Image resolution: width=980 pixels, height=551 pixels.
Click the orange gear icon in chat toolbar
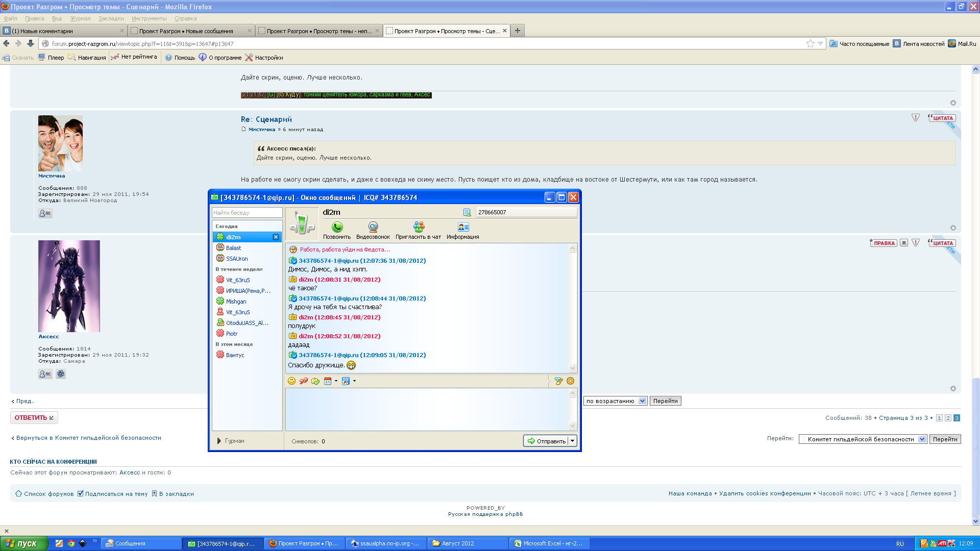click(x=571, y=381)
